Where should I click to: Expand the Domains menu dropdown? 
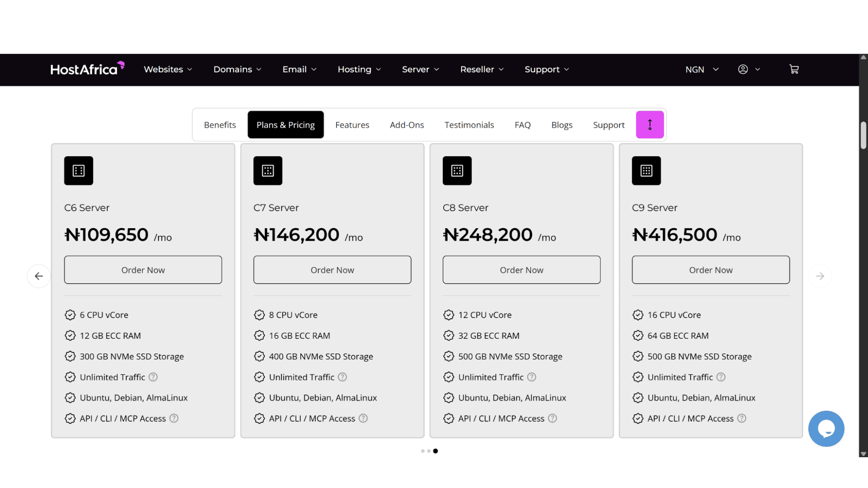pyautogui.click(x=237, y=69)
